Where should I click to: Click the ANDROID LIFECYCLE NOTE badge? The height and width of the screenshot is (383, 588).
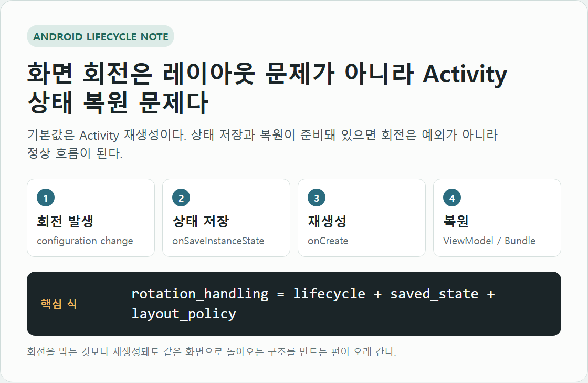[x=100, y=36]
